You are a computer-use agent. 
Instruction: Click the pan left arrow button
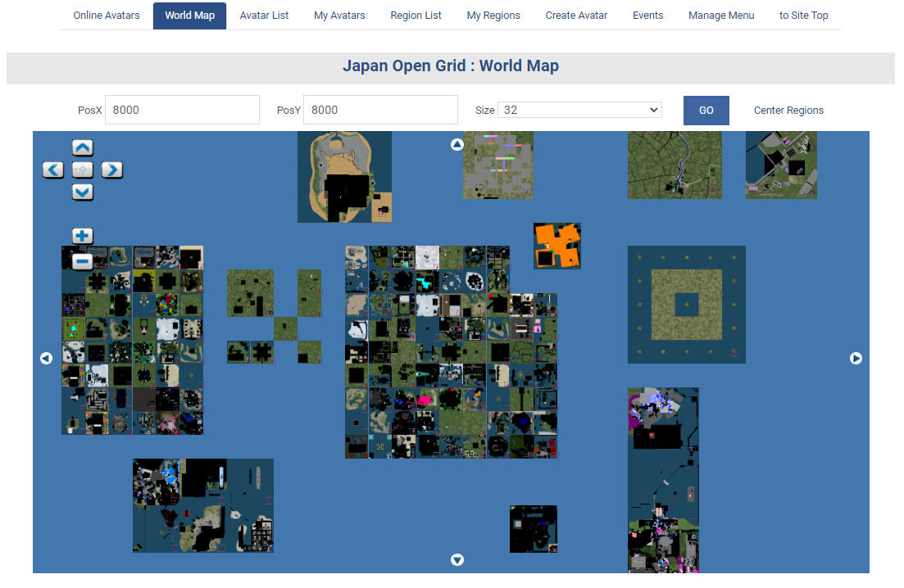(x=53, y=170)
